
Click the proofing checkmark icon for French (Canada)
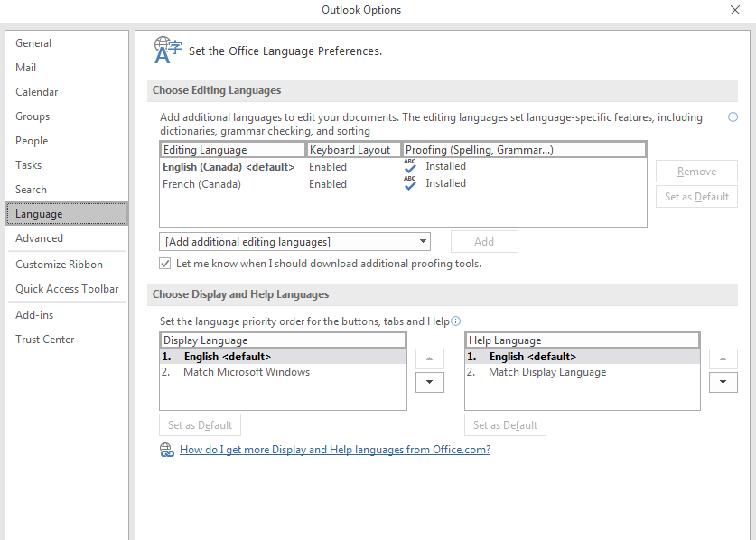pos(410,183)
